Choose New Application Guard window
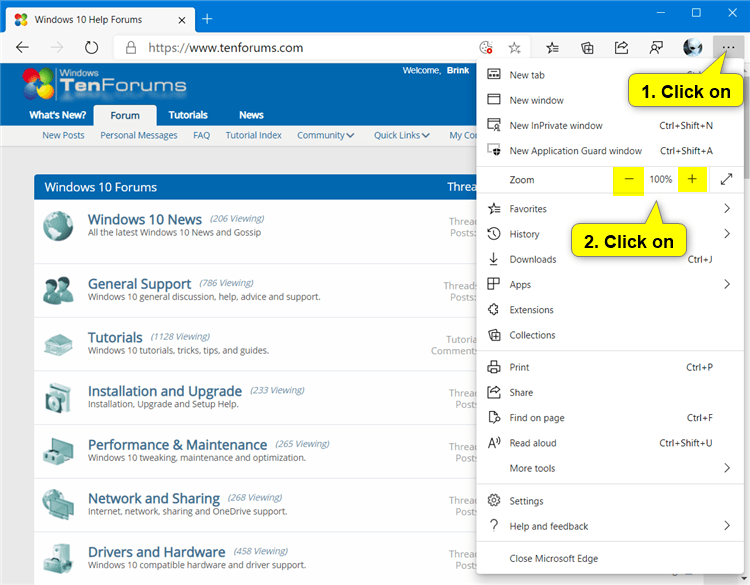The width and height of the screenshot is (750, 585). click(x=610, y=151)
